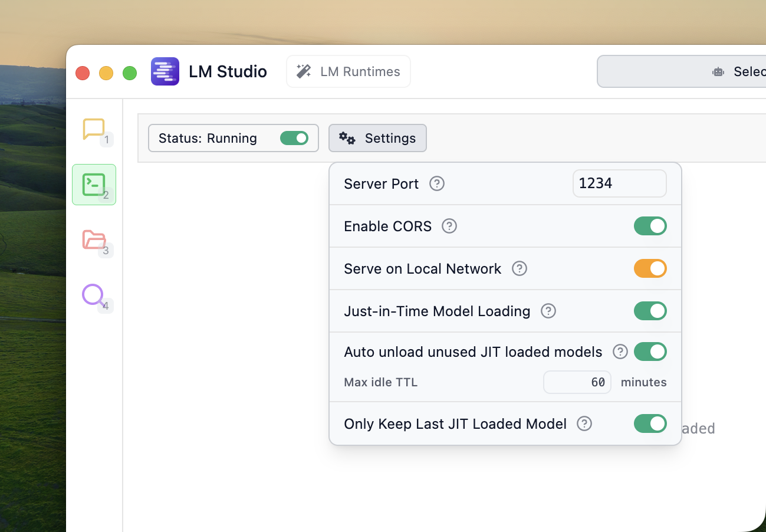Open the Discover magnifier sidebar icon
The width and height of the screenshot is (766, 532).
[94, 295]
